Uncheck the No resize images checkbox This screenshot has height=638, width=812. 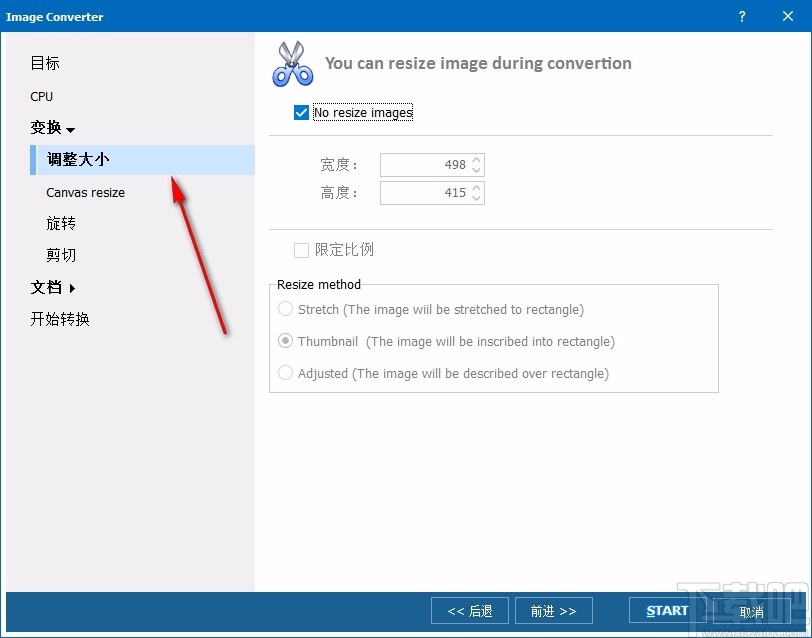(301, 112)
